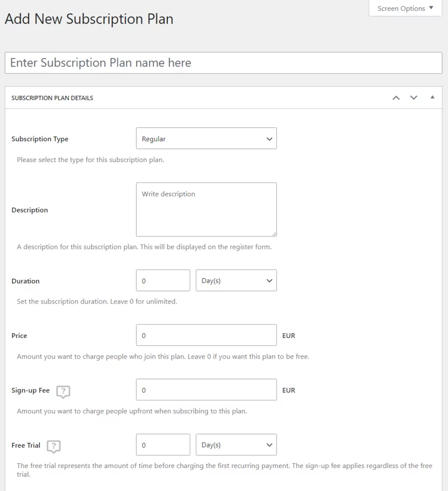Click the Description label
The image size is (448, 491).
(30, 210)
